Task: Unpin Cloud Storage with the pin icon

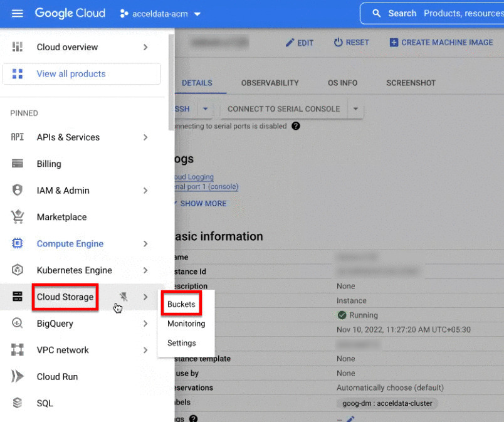Action: 123,297
